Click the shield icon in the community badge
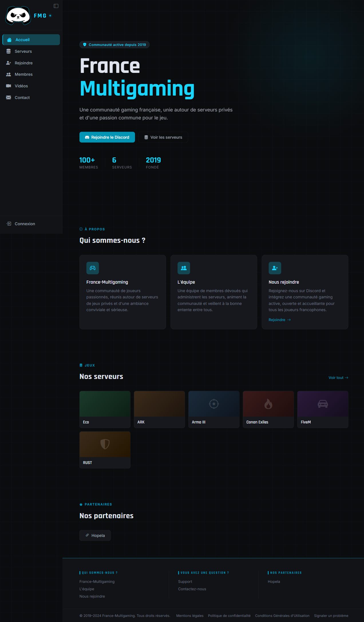The image size is (364, 622). 85,45
